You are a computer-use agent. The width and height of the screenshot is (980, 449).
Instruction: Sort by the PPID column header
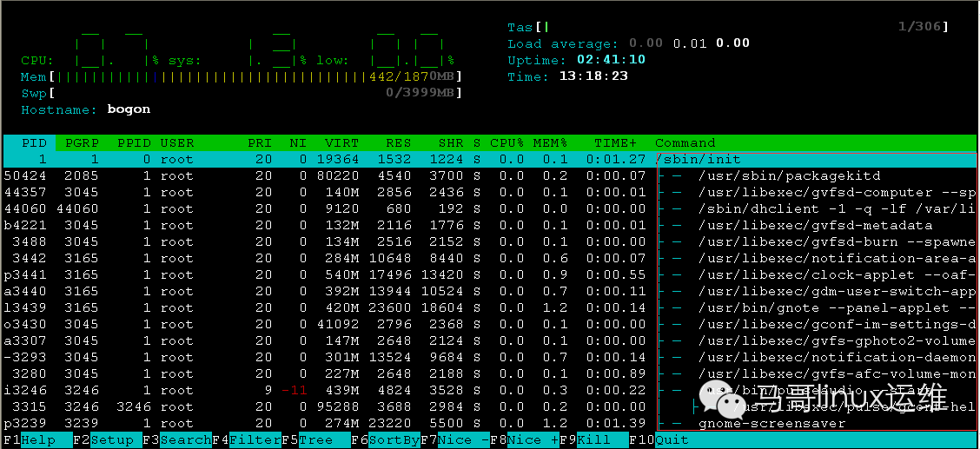coord(134,143)
